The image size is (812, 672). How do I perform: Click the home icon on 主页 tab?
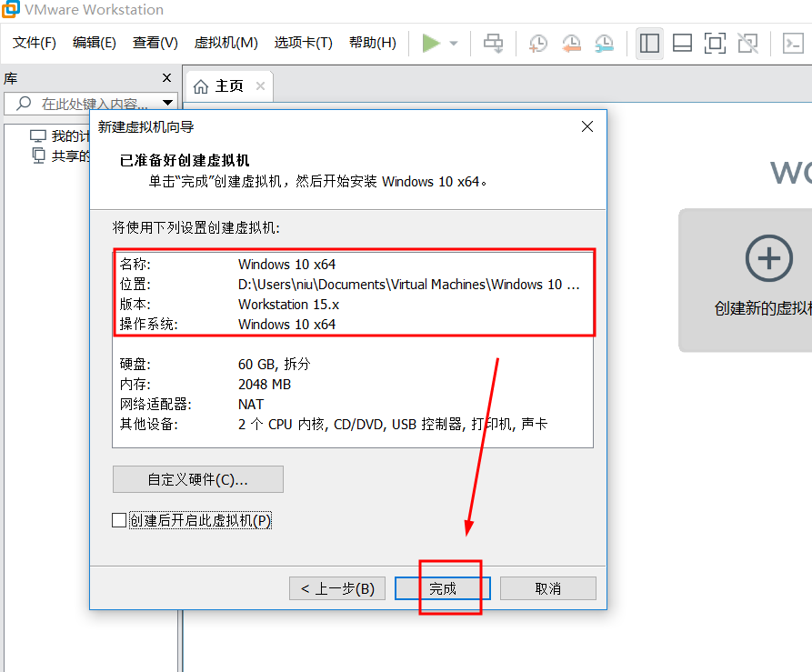pyautogui.click(x=200, y=86)
